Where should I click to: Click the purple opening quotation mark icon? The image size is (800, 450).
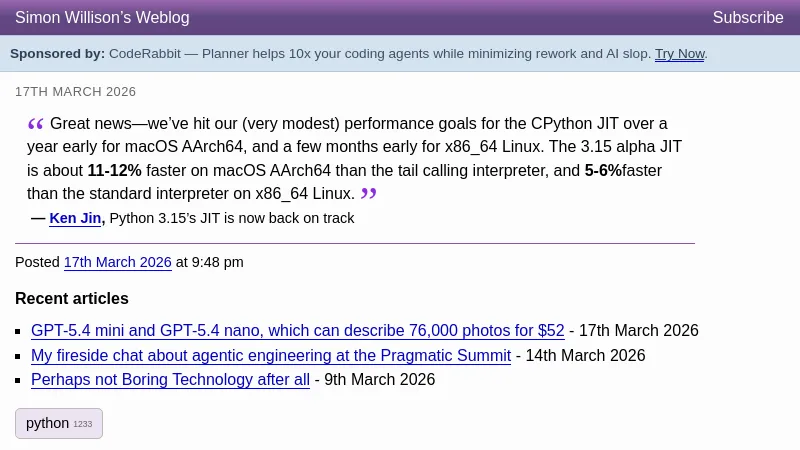tap(36, 124)
